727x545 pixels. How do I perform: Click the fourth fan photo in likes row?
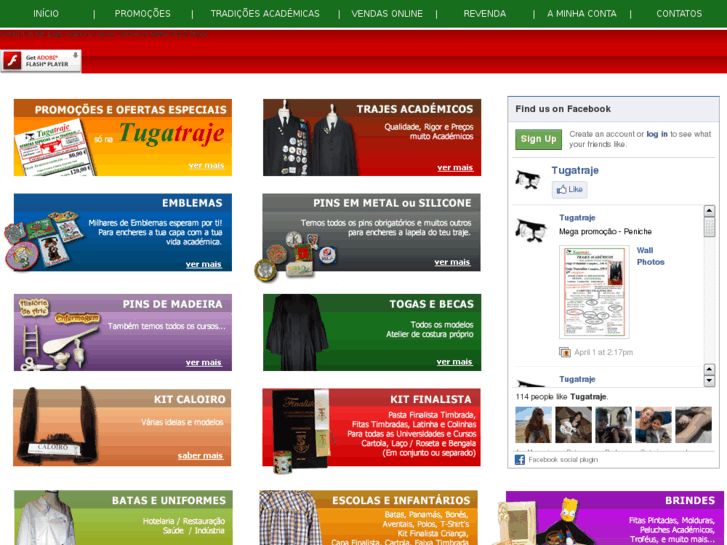coord(653,425)
